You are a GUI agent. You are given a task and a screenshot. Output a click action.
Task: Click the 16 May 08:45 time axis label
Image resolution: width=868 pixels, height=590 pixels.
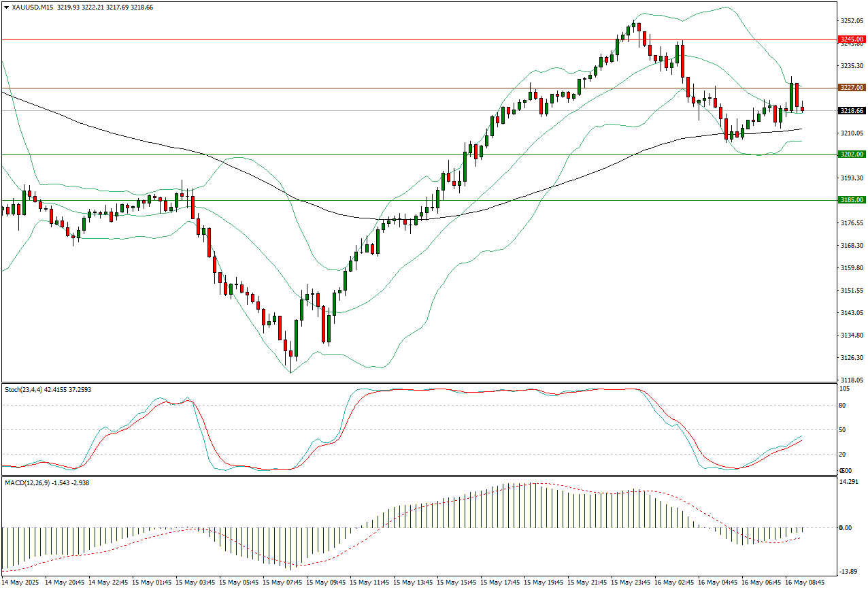[x=805, y=583]
